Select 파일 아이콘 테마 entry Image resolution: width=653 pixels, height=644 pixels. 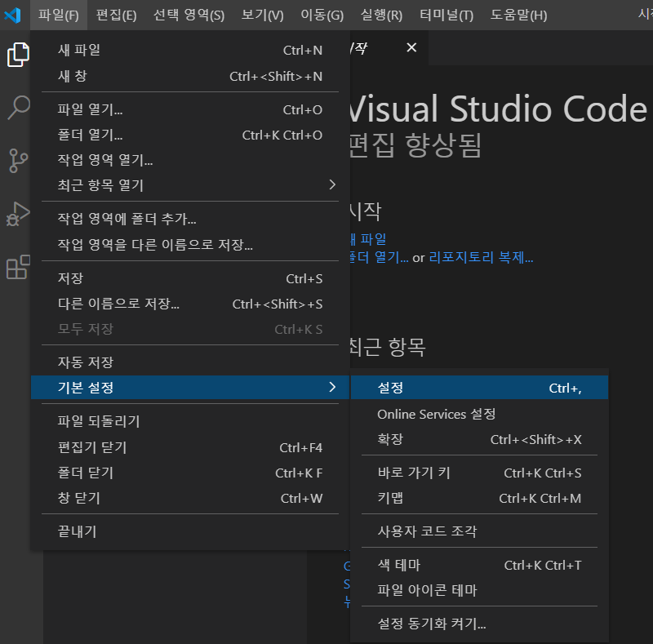[479, 590]
